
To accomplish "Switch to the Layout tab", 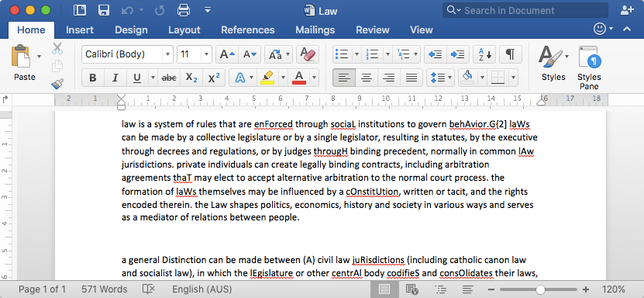I will [184, 30].
